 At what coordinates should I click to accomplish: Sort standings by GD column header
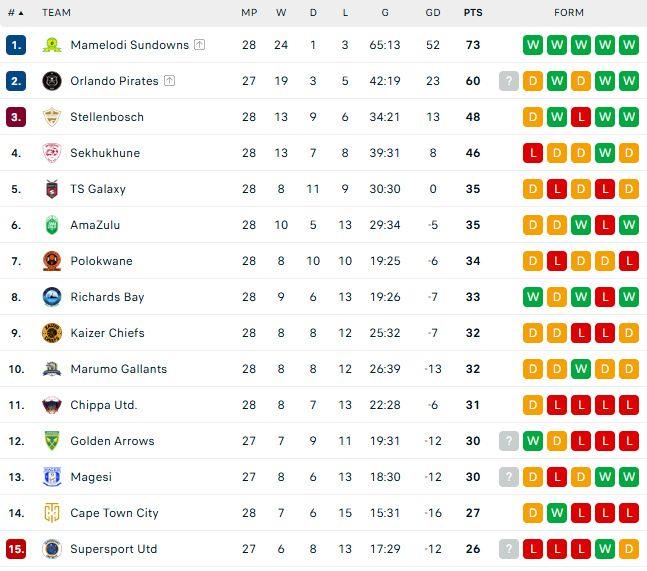[x=433, y=13]
